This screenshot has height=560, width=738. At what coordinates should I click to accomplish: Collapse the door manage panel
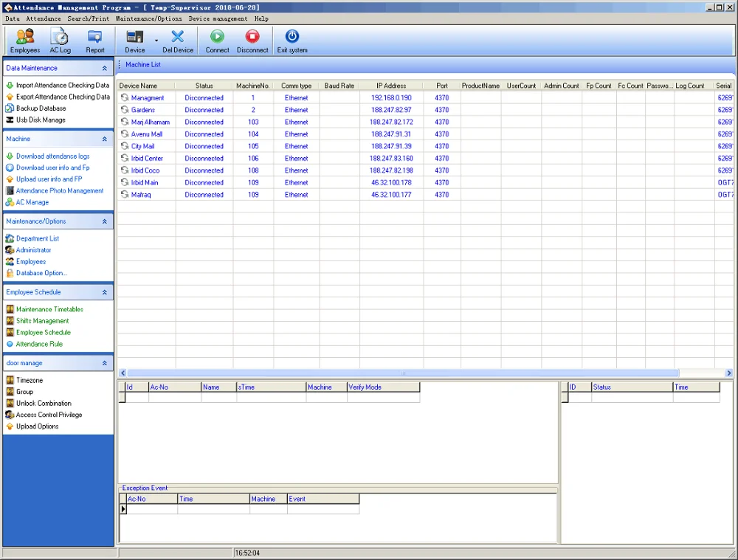click(x=105, y=363)
